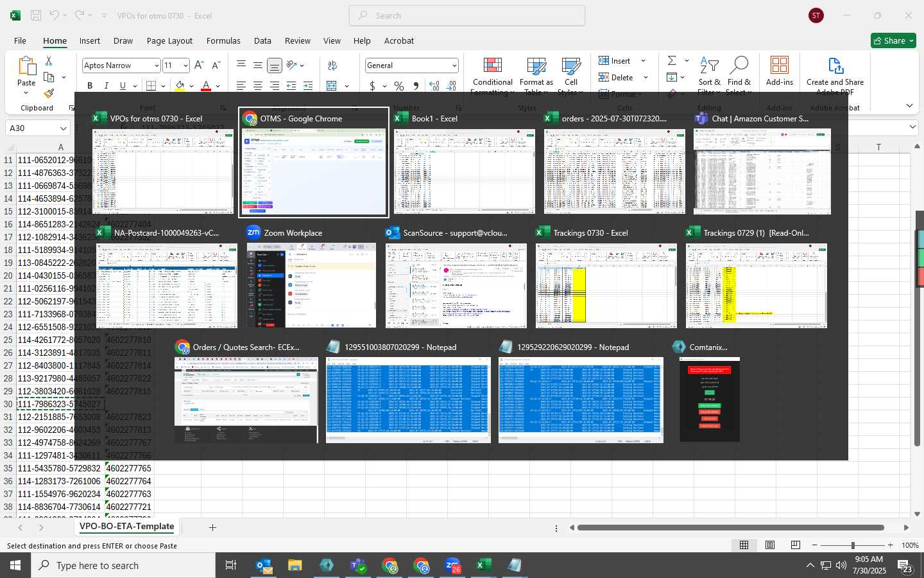Open the Task View taskbar button
Image resolution: width=924 pixels, height=578 pixels.
click(231, 565)
